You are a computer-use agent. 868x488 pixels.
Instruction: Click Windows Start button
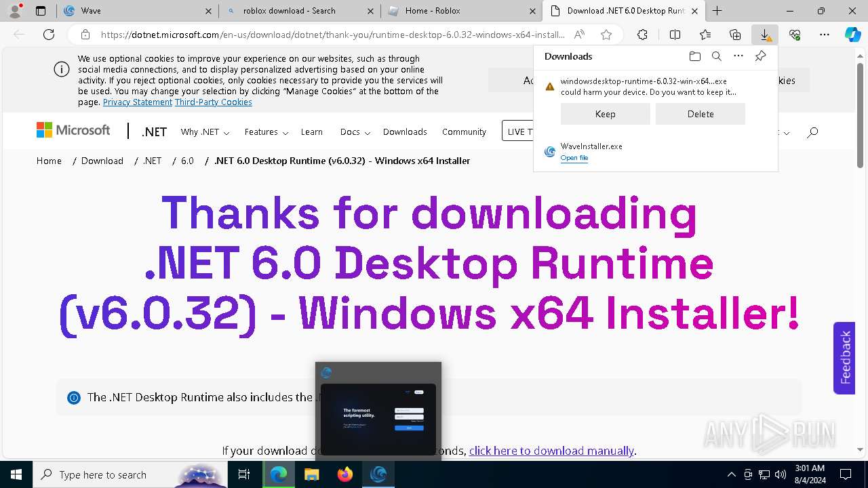16,474
